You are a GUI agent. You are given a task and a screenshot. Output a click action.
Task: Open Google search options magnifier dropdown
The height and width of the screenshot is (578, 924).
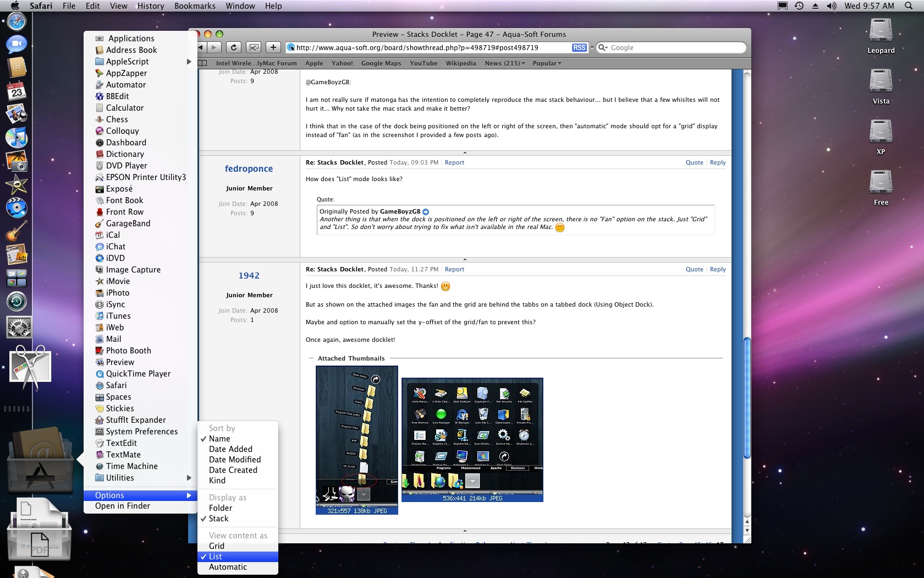603,48
